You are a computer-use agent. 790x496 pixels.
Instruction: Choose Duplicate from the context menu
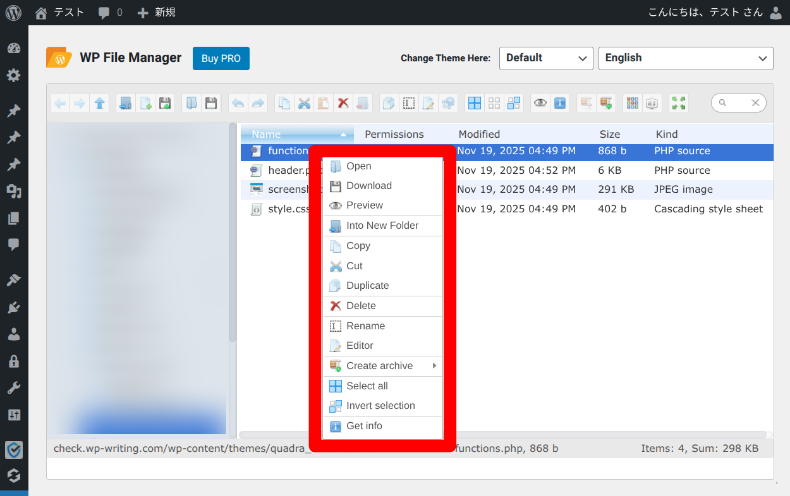[382, 286]
